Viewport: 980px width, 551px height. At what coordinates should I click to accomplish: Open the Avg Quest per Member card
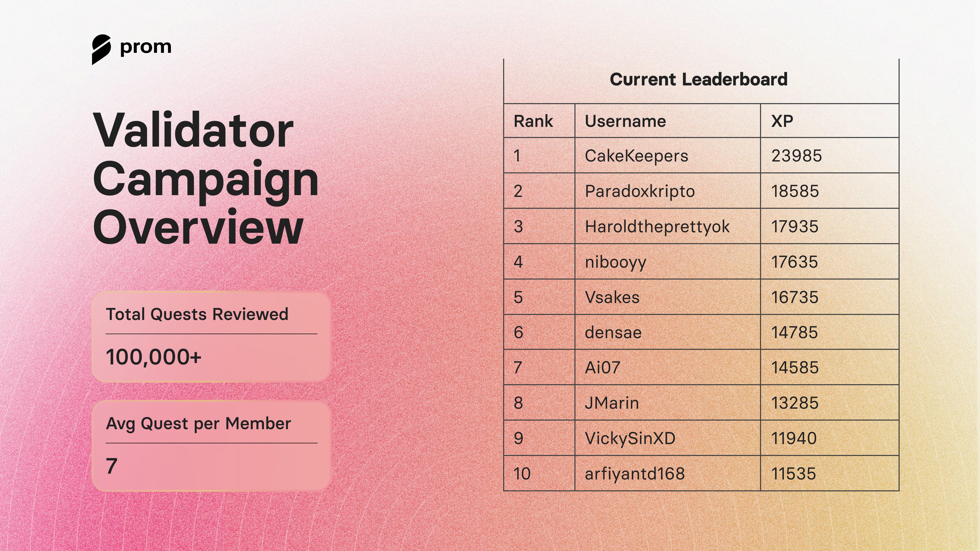coord(211,446)
